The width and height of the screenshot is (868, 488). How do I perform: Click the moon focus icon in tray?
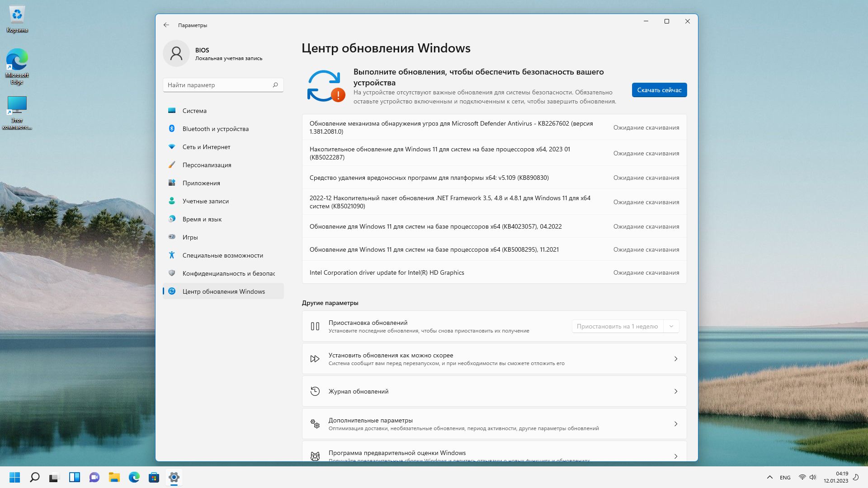[856, 477]
